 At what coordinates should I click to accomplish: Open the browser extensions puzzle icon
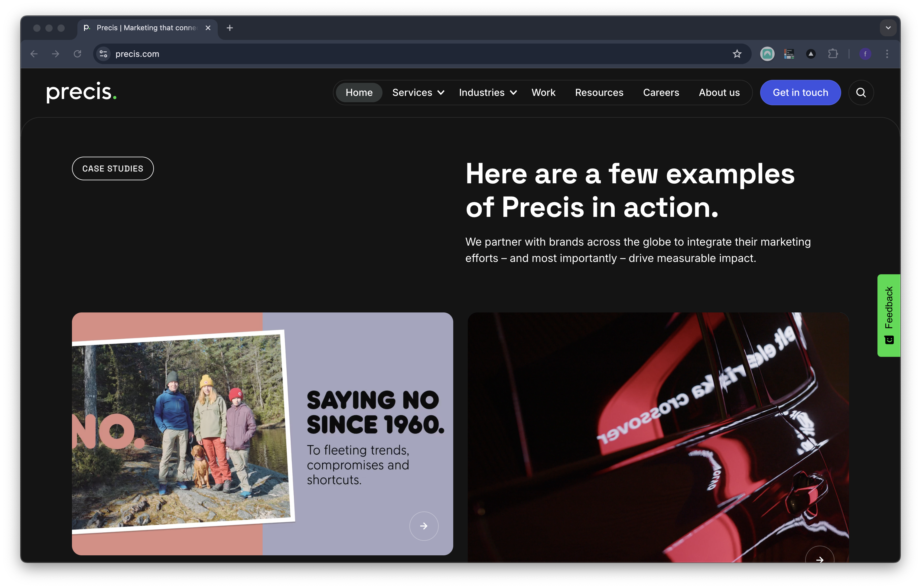click(x=833, y=54)
